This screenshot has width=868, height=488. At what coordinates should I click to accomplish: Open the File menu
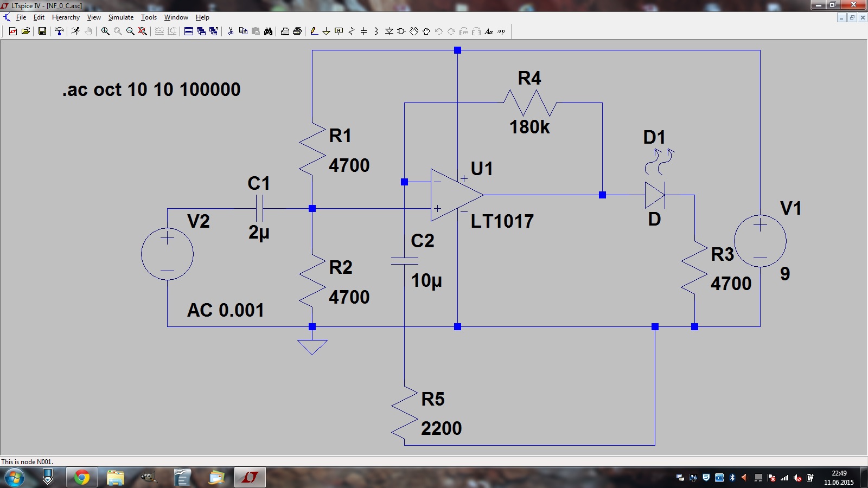pyautogui.click(x=21, y=17)
